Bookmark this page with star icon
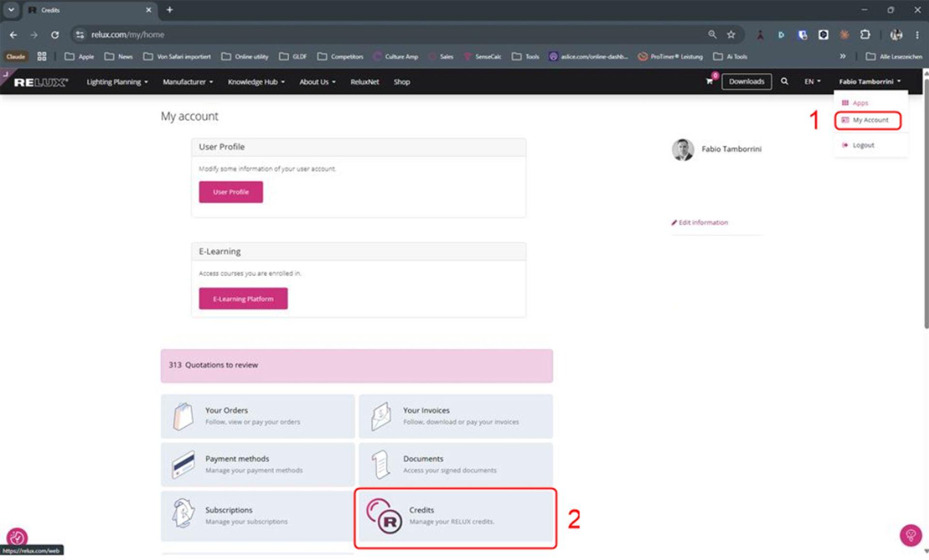 coord(731,35)
